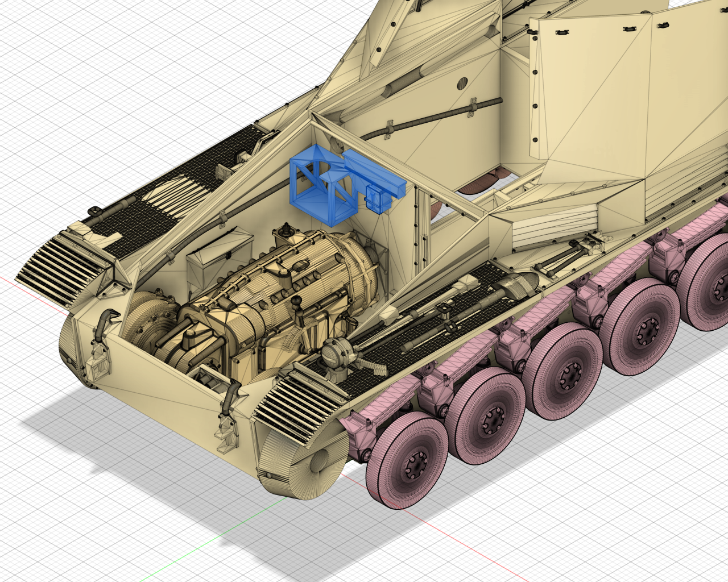Click the brown seat inside the fighting compartment
The height and width of the screenshot is (582, 728).
(x=478, y=182)
